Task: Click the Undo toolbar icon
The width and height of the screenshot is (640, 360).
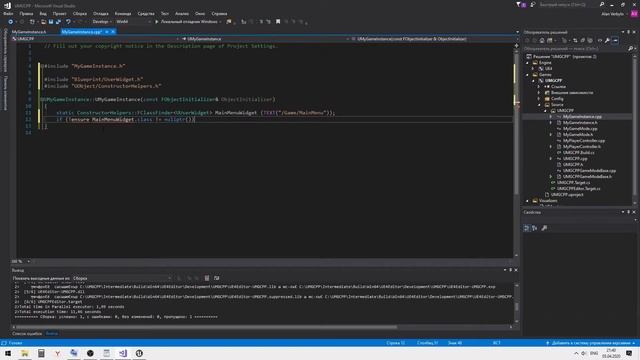Action: click(x=68, y=22)
